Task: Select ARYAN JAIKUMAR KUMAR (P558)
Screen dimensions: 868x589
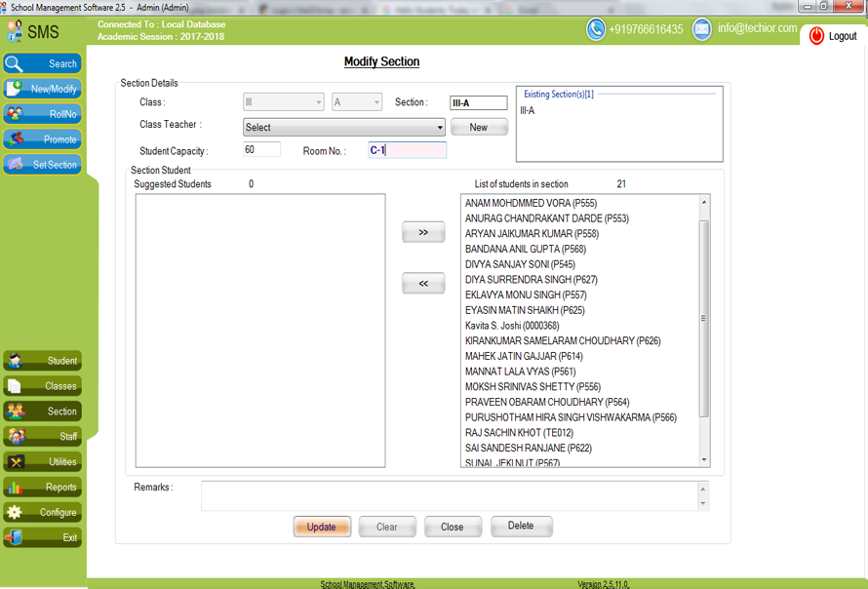Action: pyautogui.click(x=532, y=234)
